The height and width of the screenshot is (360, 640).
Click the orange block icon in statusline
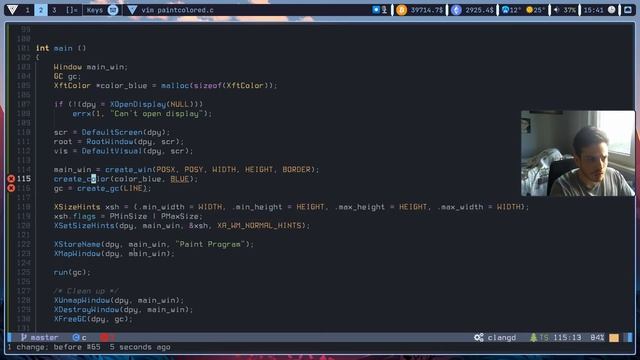[614, 338]
